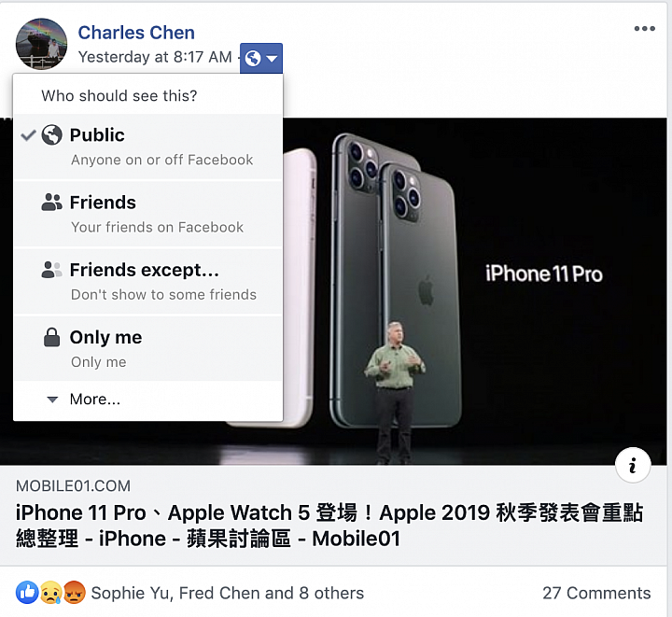Collapse the audience selector globe dropdown
Viewport: 672px width, 617px height.
pos(261,58)
